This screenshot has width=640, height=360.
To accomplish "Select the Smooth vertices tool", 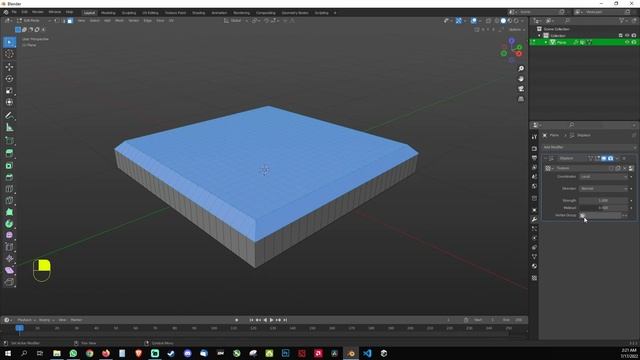I will 9,235.
